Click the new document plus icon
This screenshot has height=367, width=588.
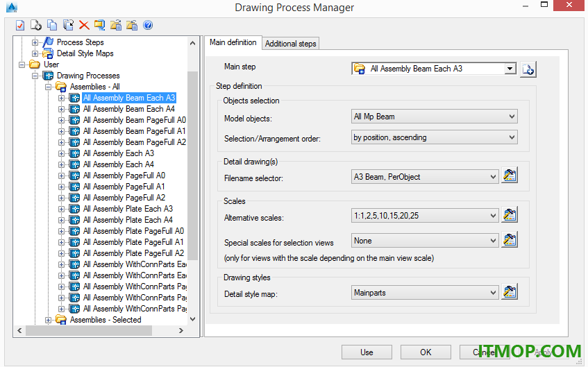[36, 25]
